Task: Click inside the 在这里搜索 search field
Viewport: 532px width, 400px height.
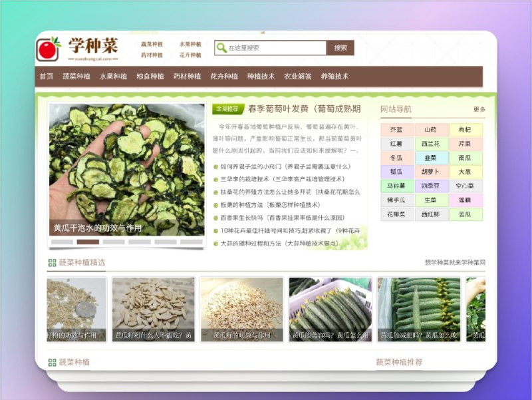Action: pyautogui.click(x=273, y=47)
